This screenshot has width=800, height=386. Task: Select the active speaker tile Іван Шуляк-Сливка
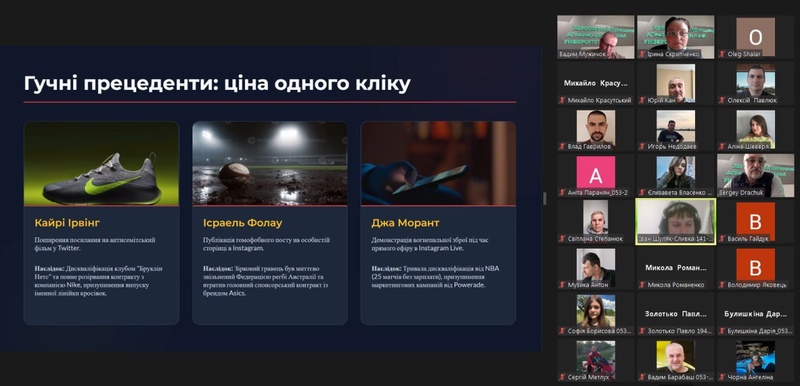coord(676,222)
